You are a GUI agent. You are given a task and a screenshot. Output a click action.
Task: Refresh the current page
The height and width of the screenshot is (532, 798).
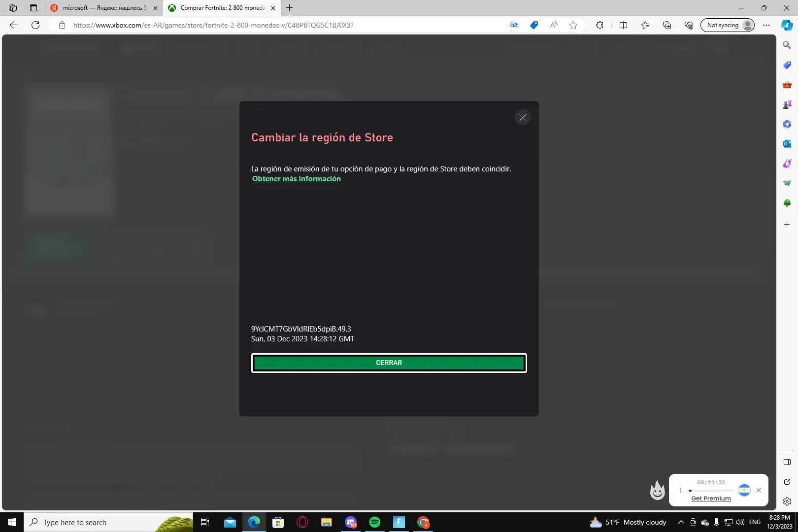pyautogui.click(x=35, y=25)
